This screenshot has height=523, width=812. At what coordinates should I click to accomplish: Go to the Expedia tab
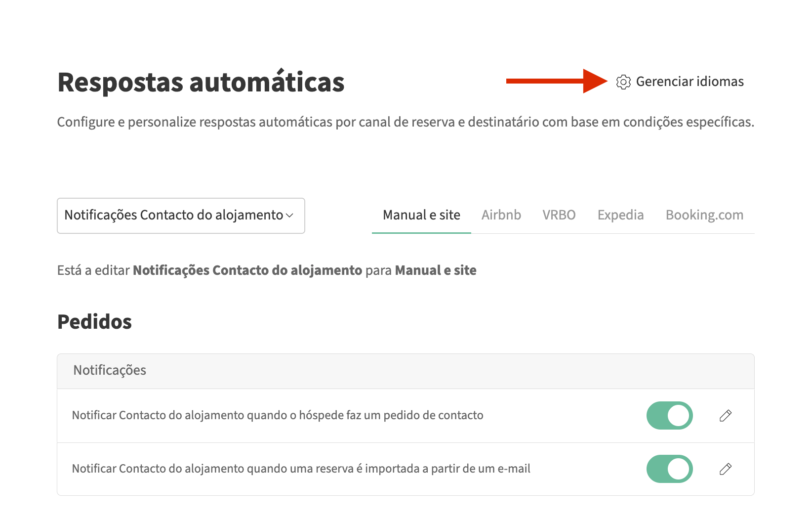pos(620,215)
